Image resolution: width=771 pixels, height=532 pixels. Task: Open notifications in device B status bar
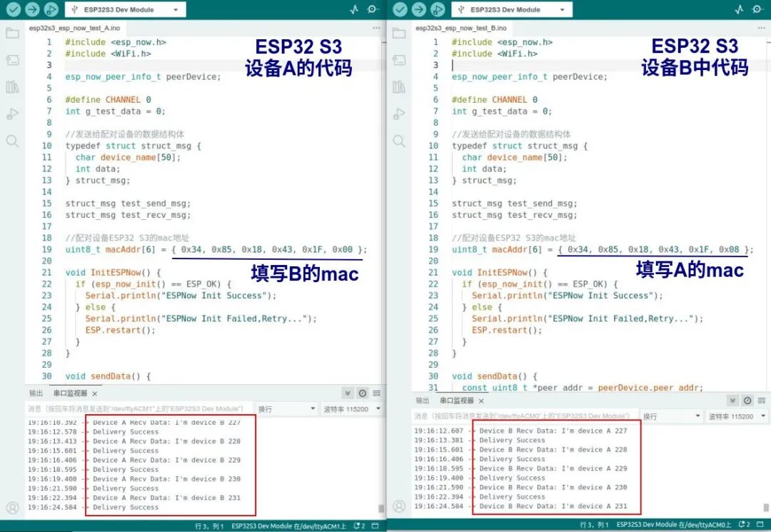pyautogui.click(x=745, y=525)
